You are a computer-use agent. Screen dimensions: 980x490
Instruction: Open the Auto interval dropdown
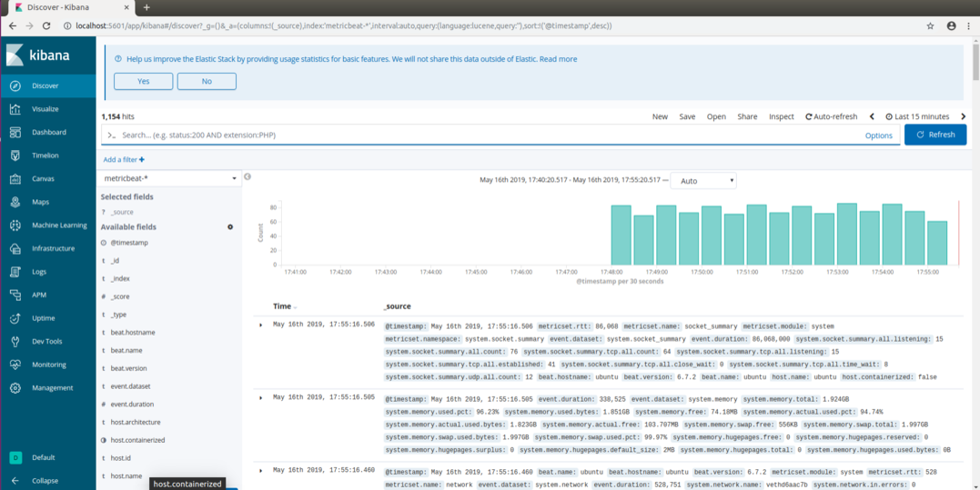(703, 181)
